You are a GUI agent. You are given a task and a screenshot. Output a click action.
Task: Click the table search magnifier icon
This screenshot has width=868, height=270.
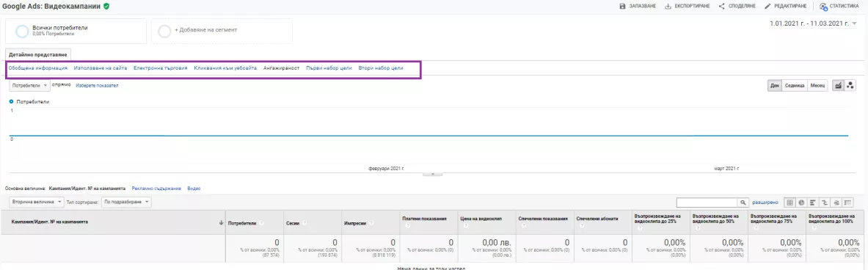[743, 202]
